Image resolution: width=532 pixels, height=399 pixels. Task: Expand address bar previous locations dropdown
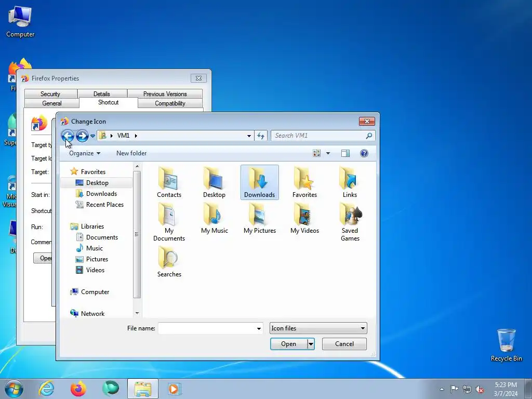[x=249, y=136]
